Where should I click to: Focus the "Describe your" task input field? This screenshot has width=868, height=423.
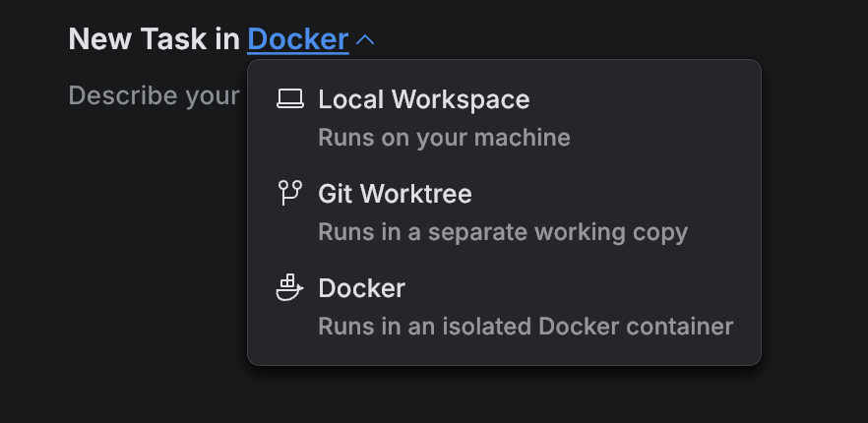(155, 95)
